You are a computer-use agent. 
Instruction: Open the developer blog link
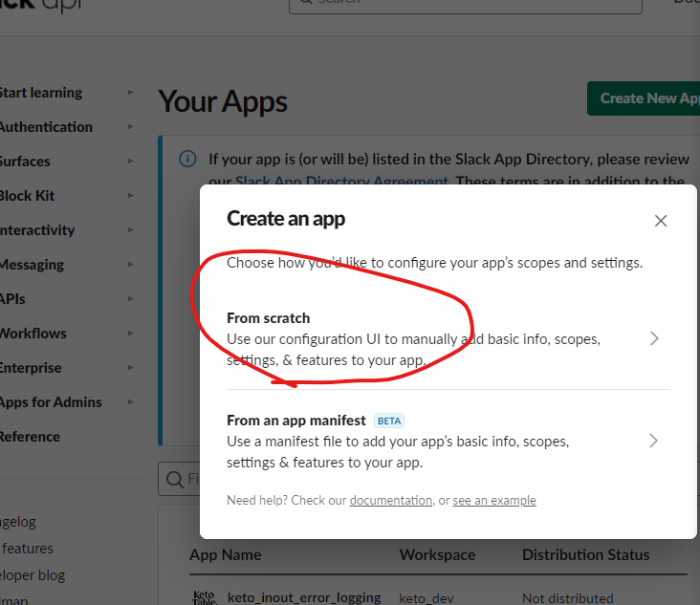(33, 575)
